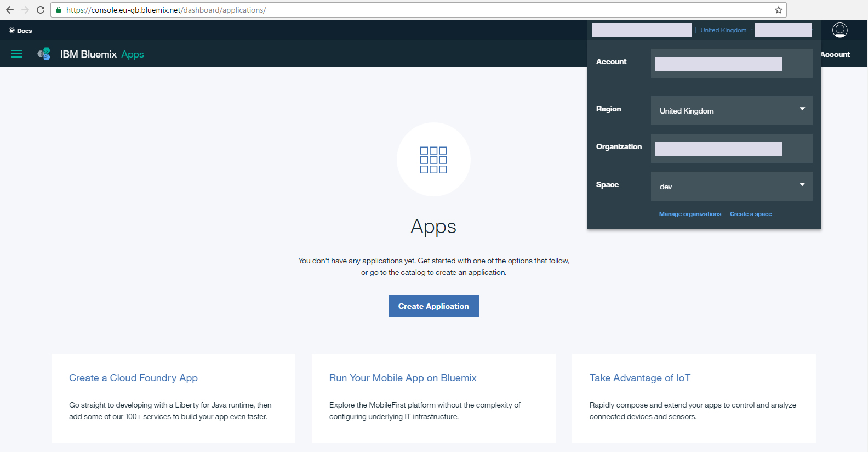Click the IBM Bluemix logo icon
The width and height of the screenshot is (868, 452).
(44, 54)
